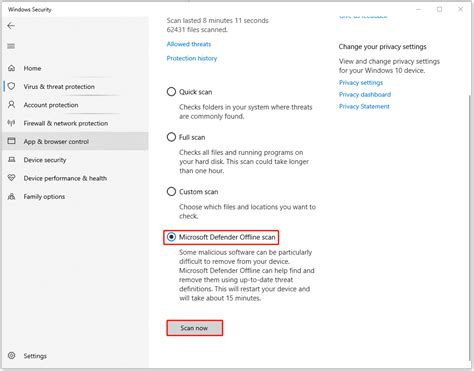
Task: Open the Protection history link
Action: pos(192,58)
